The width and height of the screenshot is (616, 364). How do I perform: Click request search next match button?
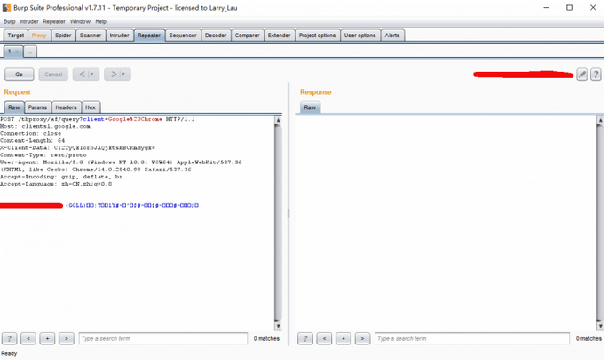(67, 338)
